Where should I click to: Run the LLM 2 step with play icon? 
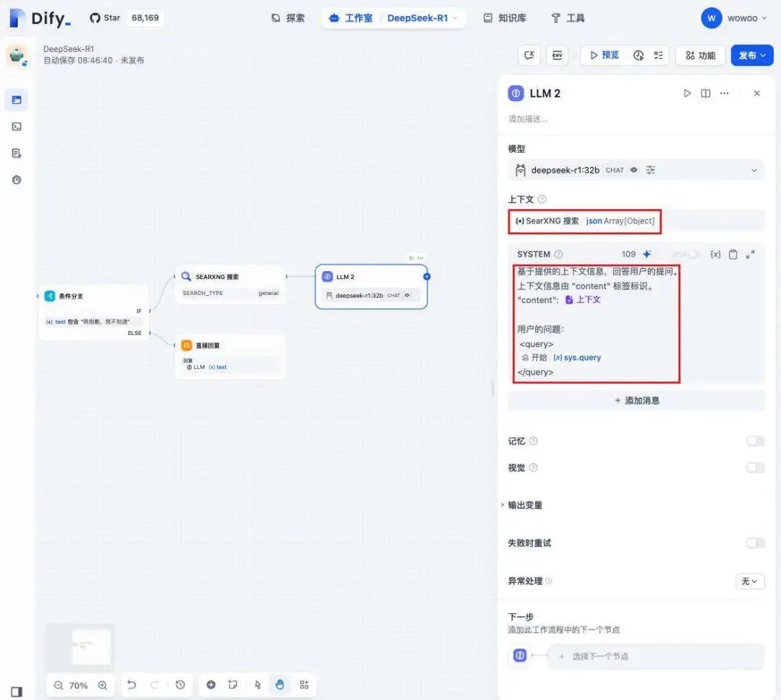pyautogui.click(x=687, y=93)
